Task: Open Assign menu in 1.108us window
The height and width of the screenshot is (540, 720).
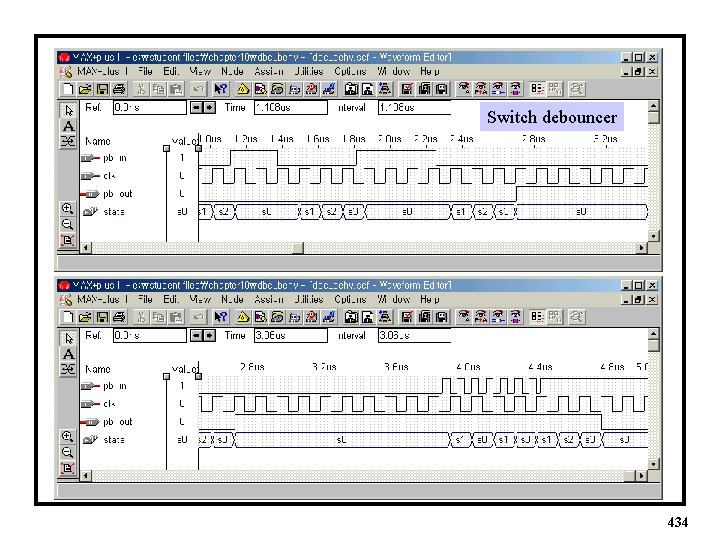Action: [x=269, y=72]
